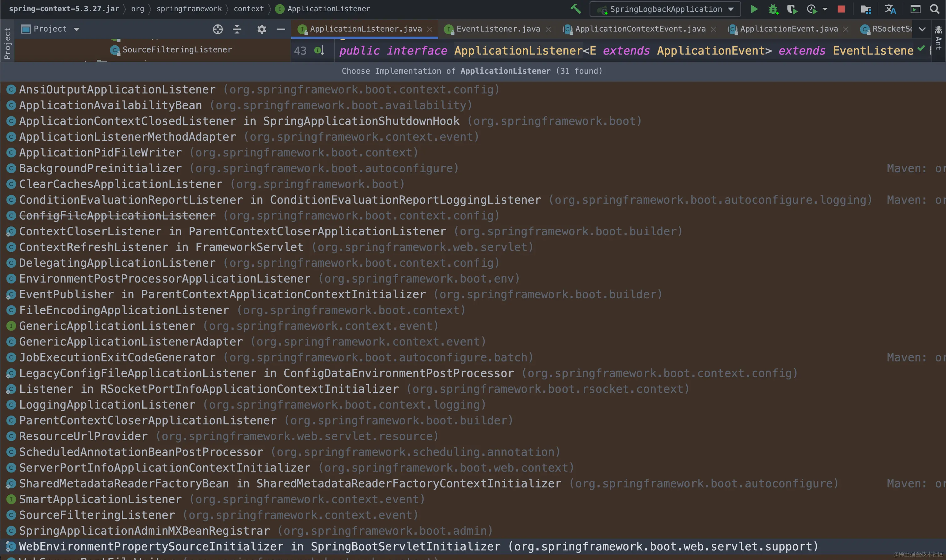The image size is (946, 560).
Task: Choose ApplicationAvailabilityBean implementation
Action: pyautogui.click(x=473, y=105)
